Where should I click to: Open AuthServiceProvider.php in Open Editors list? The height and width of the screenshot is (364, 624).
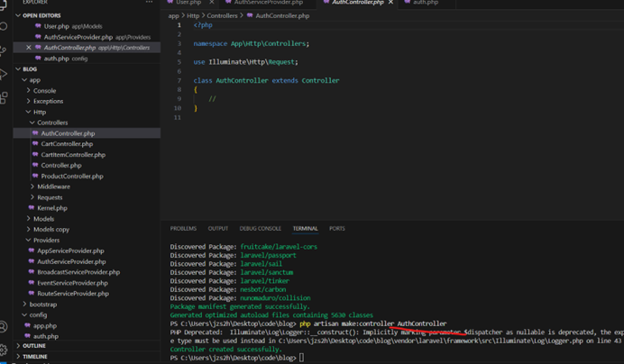[x=87, y=37]
